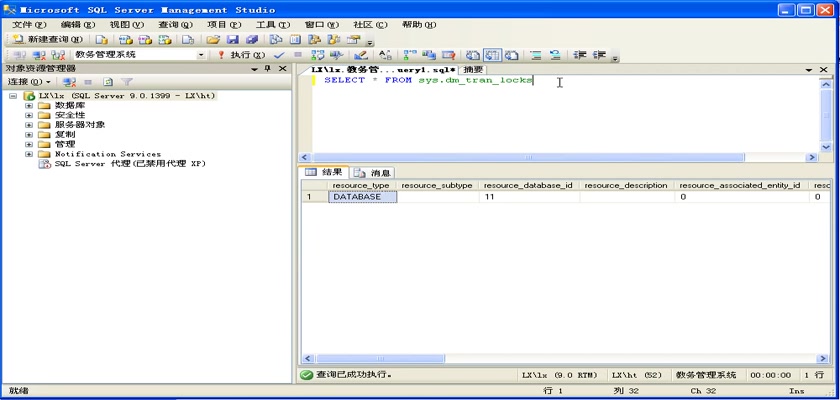Pin or auto-hide the Object Explorer panel
Viewport: 840px width, 400px height.
(x=268, y=69)
